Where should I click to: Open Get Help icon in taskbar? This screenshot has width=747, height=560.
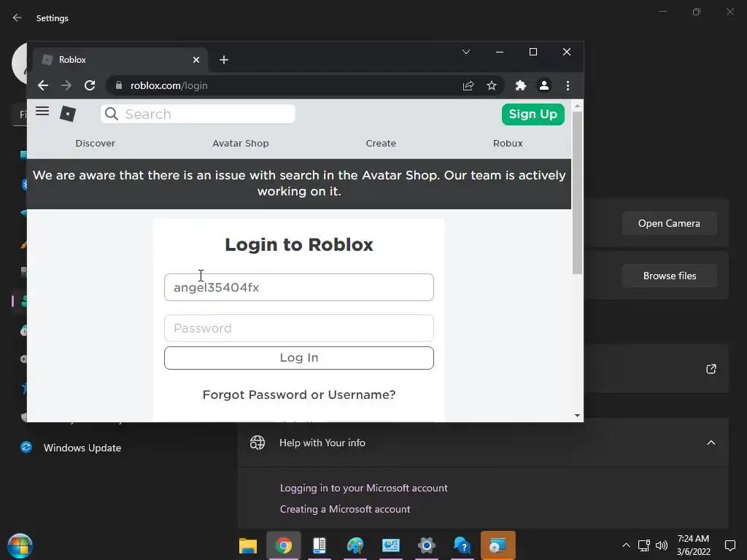pos(462,545)
